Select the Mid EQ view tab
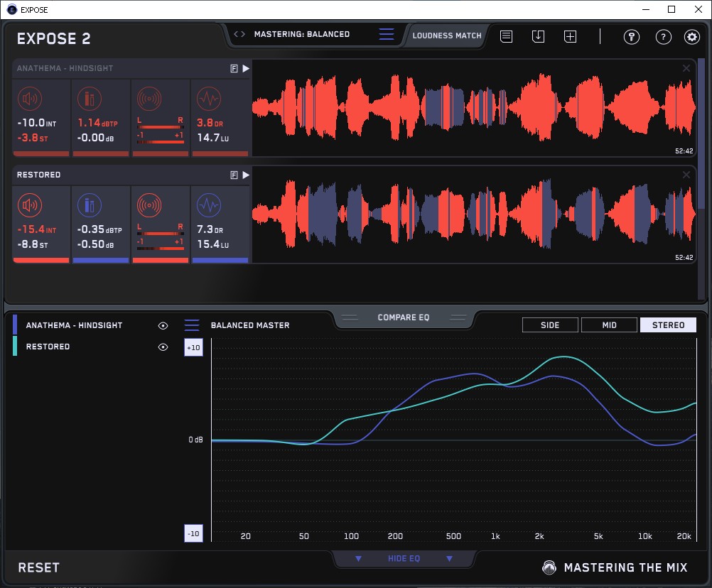Image resolution: width=712 pixels, height=588 pixels. tap(609, 325)
